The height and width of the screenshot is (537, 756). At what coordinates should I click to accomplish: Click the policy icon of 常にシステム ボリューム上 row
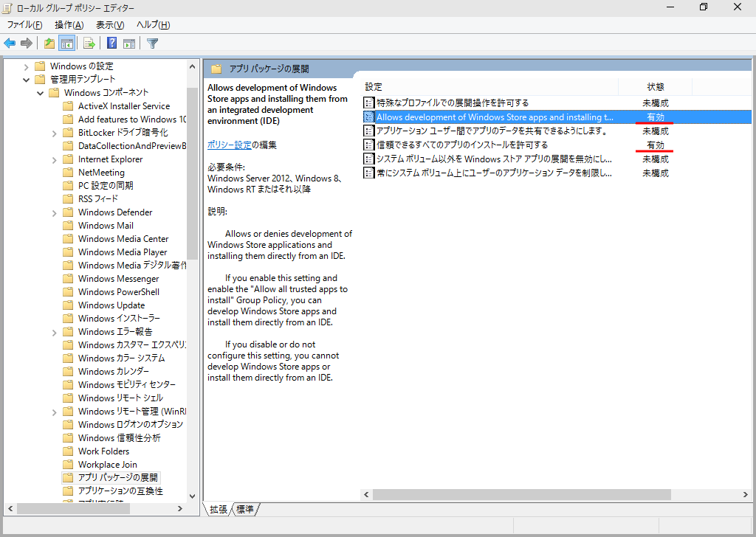coord(369,173)
